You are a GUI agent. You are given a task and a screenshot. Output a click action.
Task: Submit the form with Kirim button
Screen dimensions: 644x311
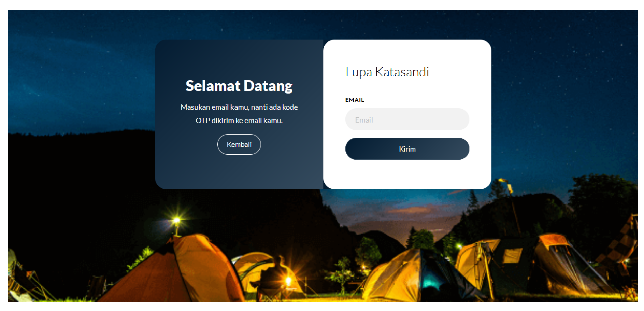[407, 149]
